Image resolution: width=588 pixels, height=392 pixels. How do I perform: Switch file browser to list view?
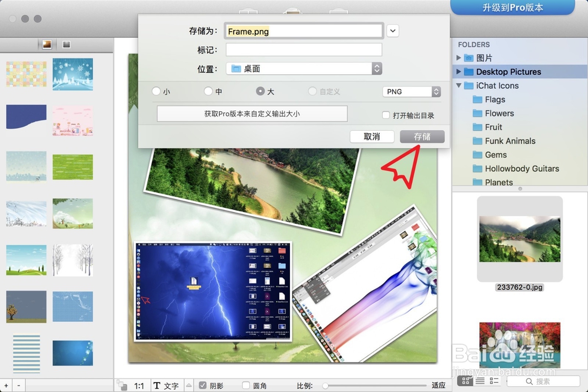pyautogui.click(x=480, y=381)
